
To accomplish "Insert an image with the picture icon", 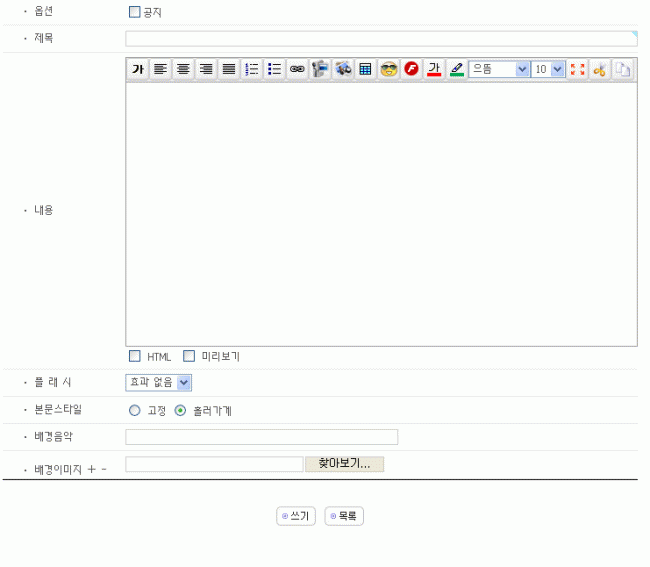I will (x=343, y=69).
